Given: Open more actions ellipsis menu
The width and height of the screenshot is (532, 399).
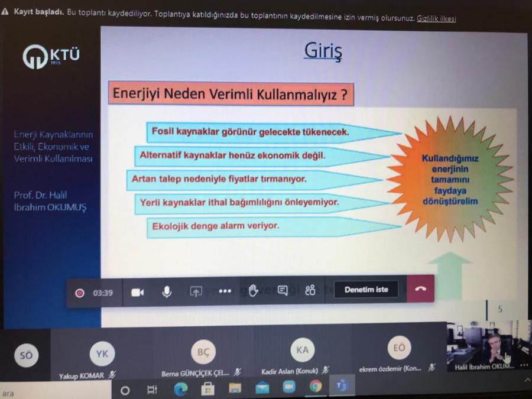Looking at the screenshot, I should [225, 291].
